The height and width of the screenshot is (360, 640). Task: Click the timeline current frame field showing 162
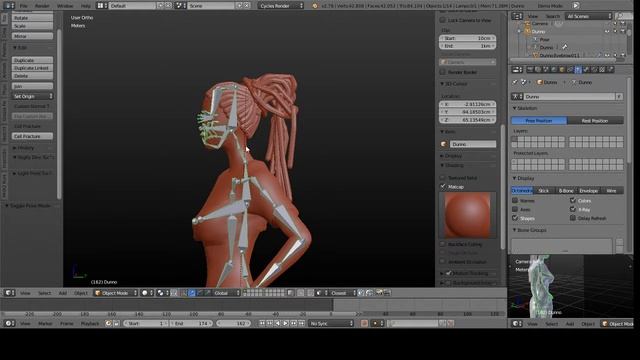coord(232,323)
